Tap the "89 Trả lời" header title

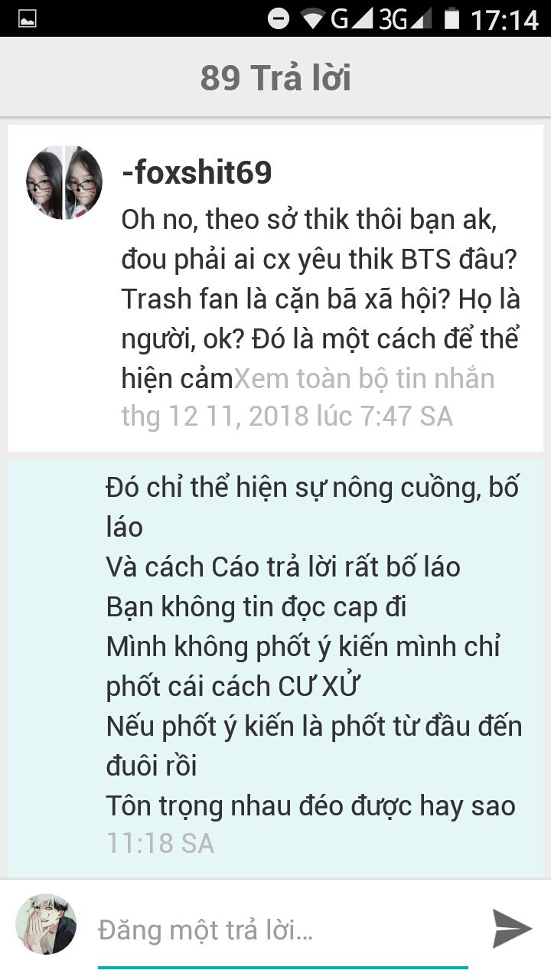[x=275, y=77]
